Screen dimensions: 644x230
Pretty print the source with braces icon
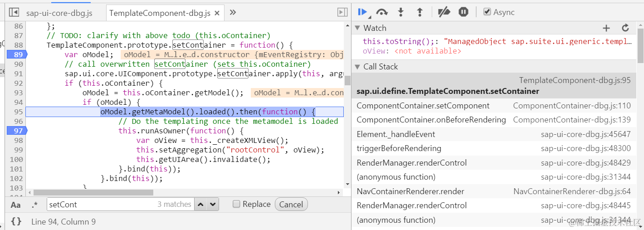(16, 221)
